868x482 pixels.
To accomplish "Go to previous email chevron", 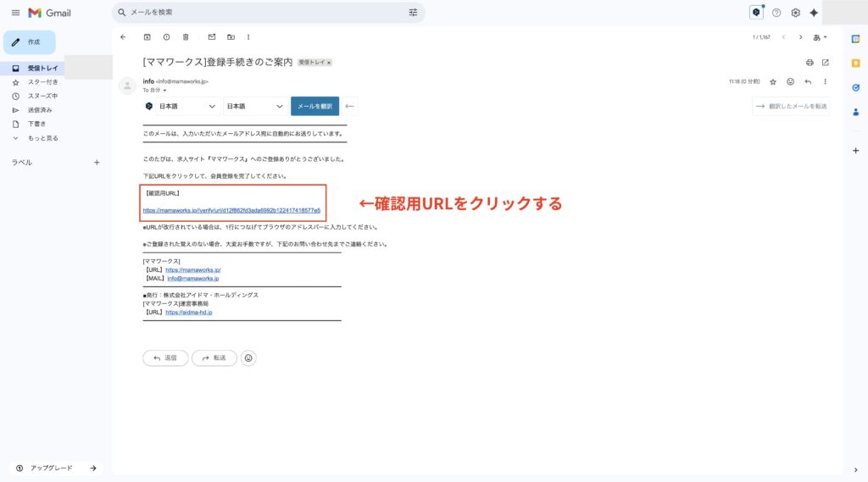I will click(x=783, y=37).
